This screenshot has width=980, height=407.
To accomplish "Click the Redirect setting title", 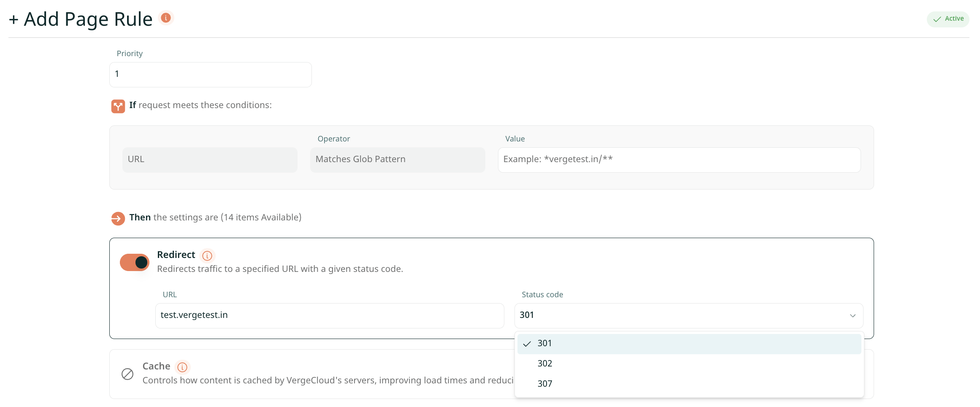I will click(176, 255).
